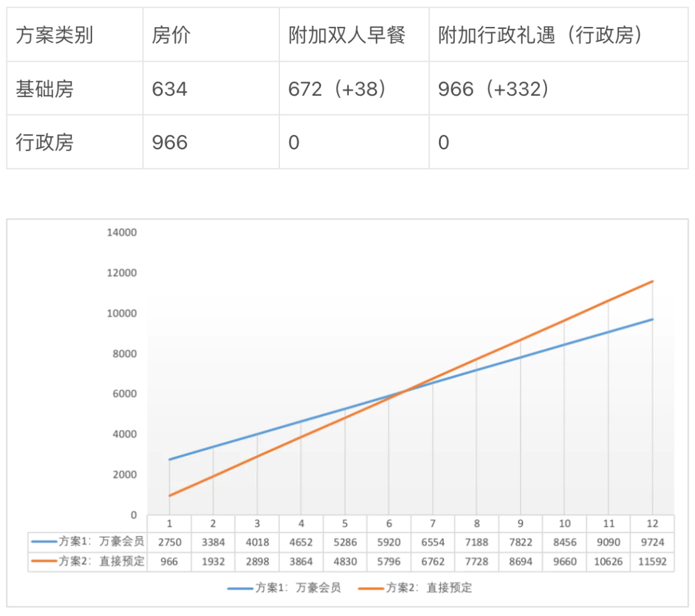This screenshot has width=695, height=616.
Task: Click the 3384 data value
Action: coord(213,543)
